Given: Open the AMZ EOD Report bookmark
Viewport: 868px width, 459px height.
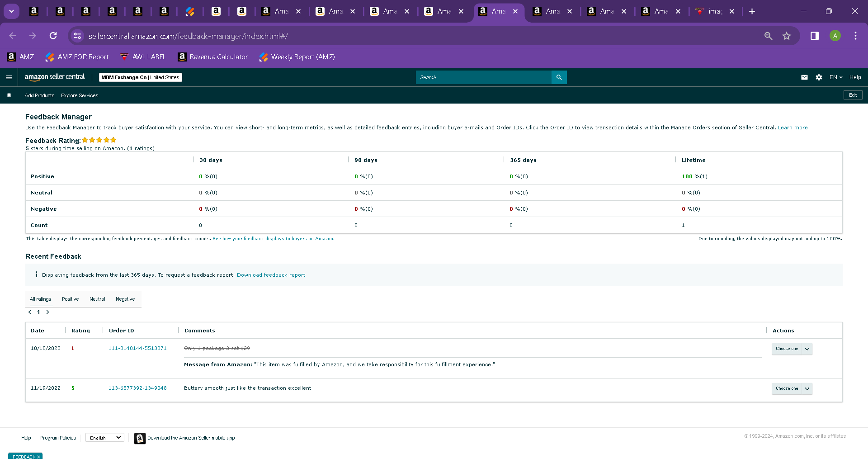Looking at the screenshot, I should click(77, 57).
